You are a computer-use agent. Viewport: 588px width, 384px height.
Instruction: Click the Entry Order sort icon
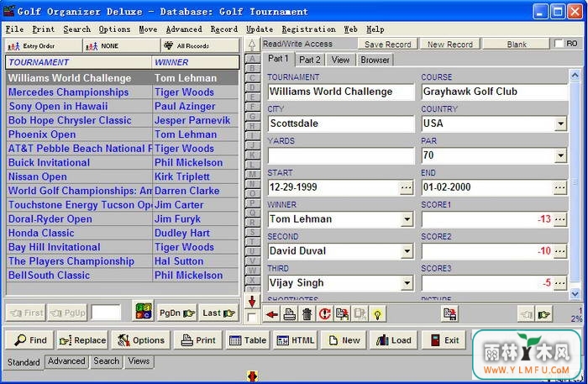(x=44, y=46)
